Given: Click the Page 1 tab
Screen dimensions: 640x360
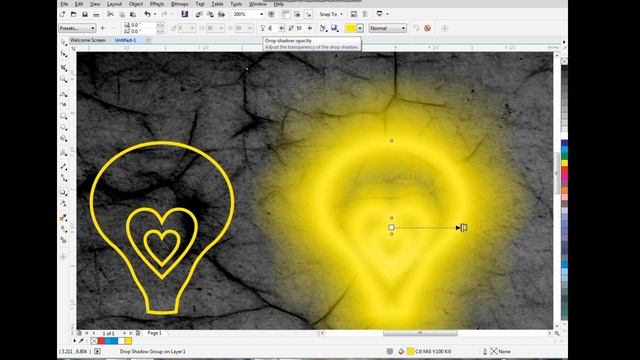Looking at the screenshot, I should pos(154,333).
